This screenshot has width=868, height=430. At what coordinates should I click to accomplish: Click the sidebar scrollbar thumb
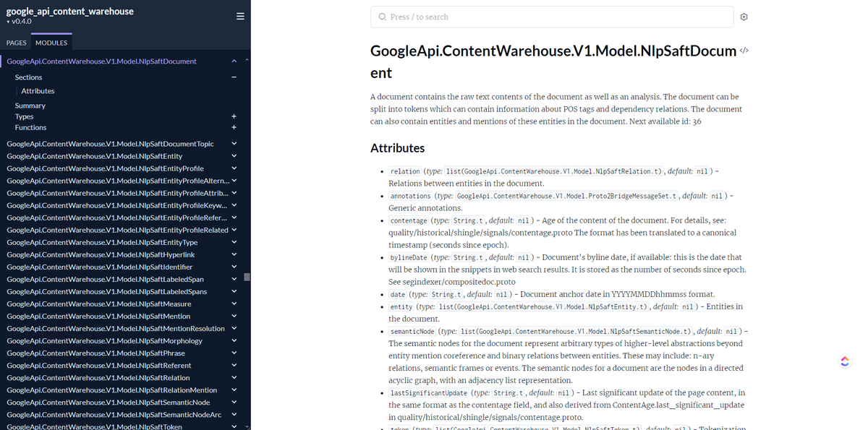click(x=247, y=277)
